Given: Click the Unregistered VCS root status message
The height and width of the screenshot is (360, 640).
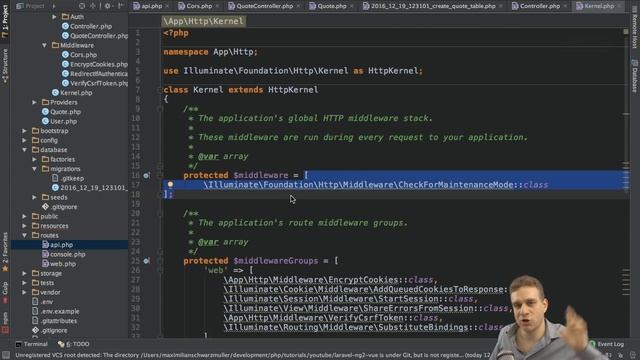Looking at the screenshot, I should [x=253, y=355].
